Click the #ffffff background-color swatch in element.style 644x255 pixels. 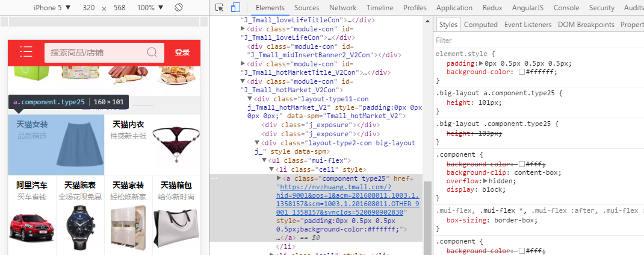[522, 72]
